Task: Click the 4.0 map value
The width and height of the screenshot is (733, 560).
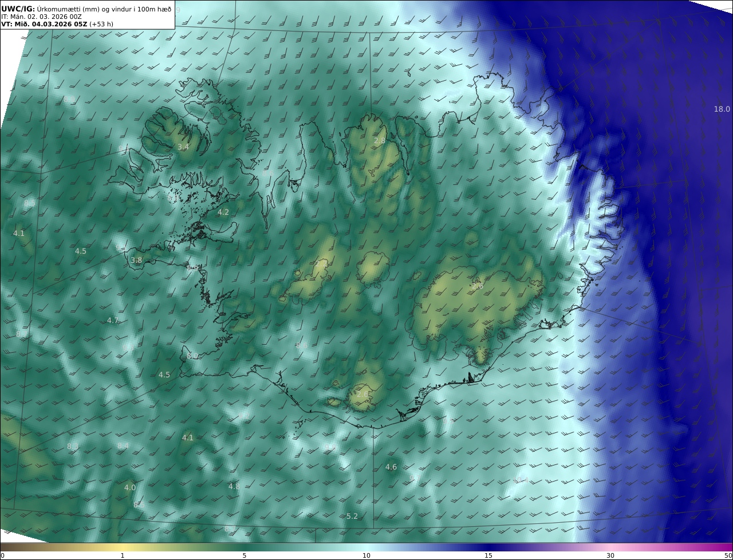Action: pos(130,487)
